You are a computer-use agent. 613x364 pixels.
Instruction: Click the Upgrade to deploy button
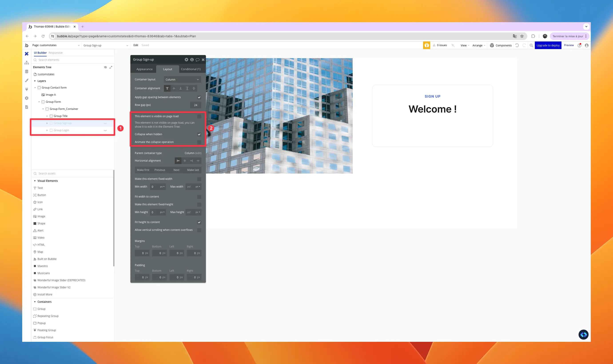click(547, 45)
